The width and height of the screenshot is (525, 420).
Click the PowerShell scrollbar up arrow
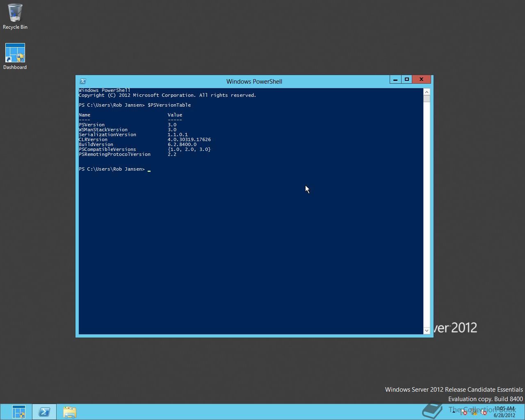tap(427, 92)
